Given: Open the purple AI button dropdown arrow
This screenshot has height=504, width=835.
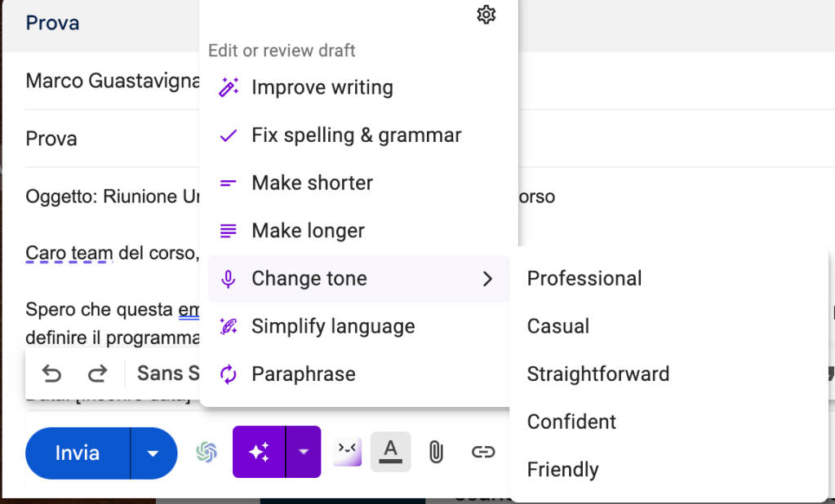Looking at the screenshot, I should 303,452.
